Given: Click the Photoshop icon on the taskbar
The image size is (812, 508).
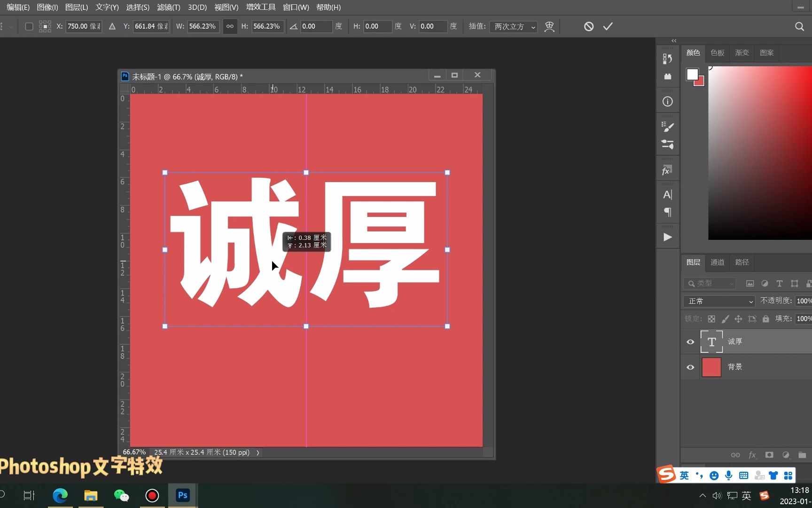Looking at the screenshot, I should click(182, 495).
